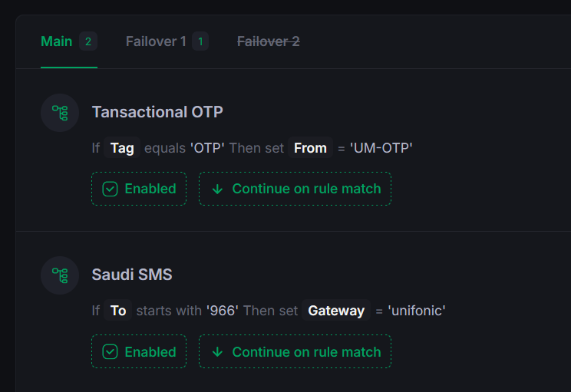Click the checkmark icon on Tansactional OTP Enabled

click(x=110, y=189)
